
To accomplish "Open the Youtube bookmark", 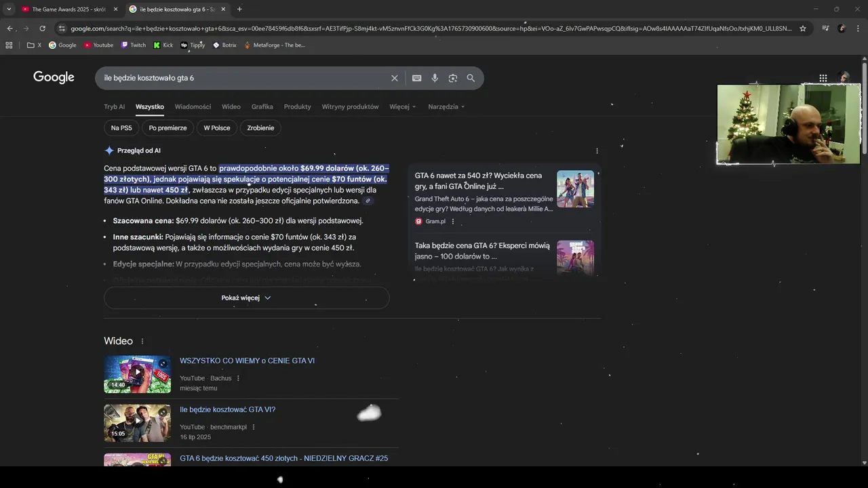I will coord(98,45).
